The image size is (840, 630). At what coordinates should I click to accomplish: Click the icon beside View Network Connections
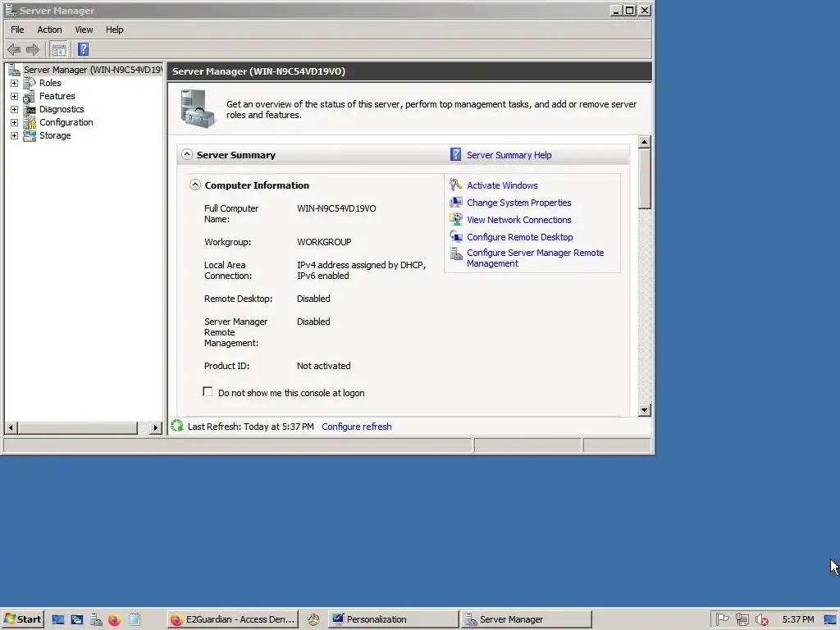pos(456,219)
